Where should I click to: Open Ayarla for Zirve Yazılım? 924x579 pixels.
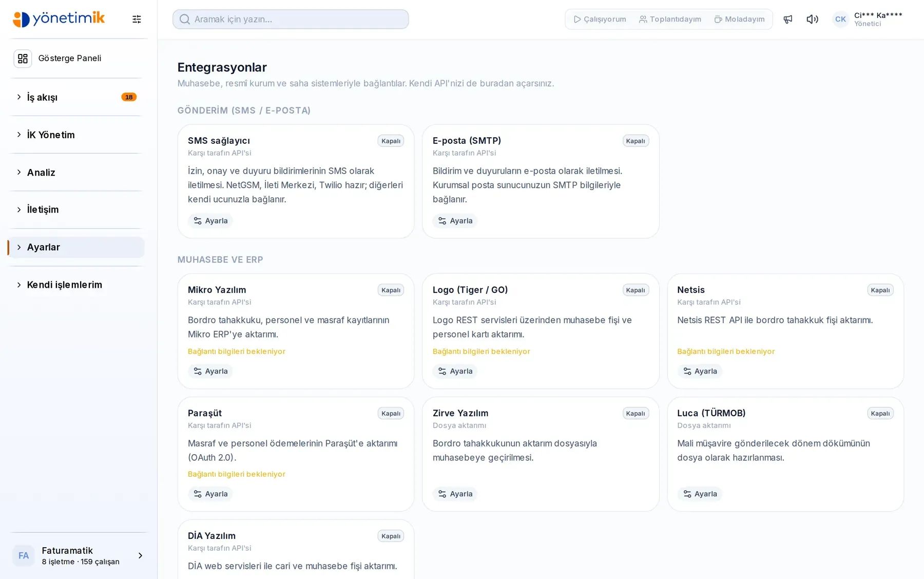455,494
